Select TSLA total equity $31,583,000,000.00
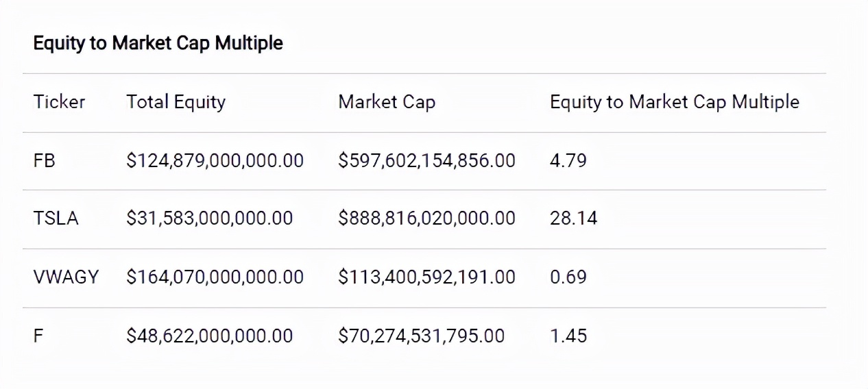Image resolution: width=868 pixels, height=389 pixels. click(x=209, y=218)
